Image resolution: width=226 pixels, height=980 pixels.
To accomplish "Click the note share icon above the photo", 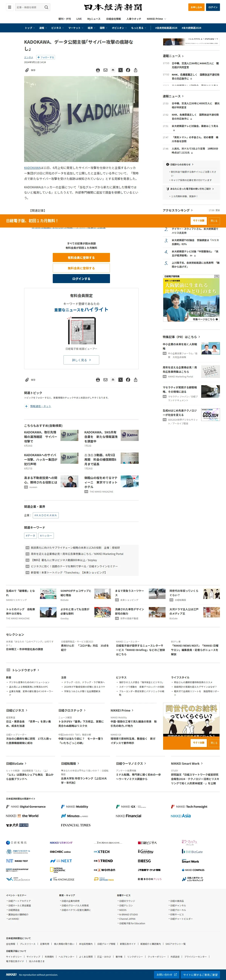I will pos(113,70).
